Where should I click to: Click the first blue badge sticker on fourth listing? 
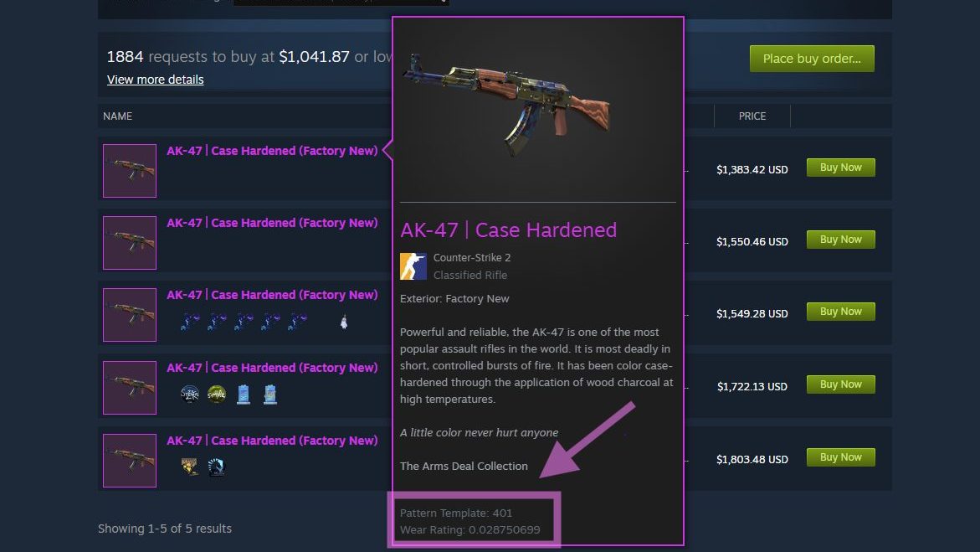point(244,395)
